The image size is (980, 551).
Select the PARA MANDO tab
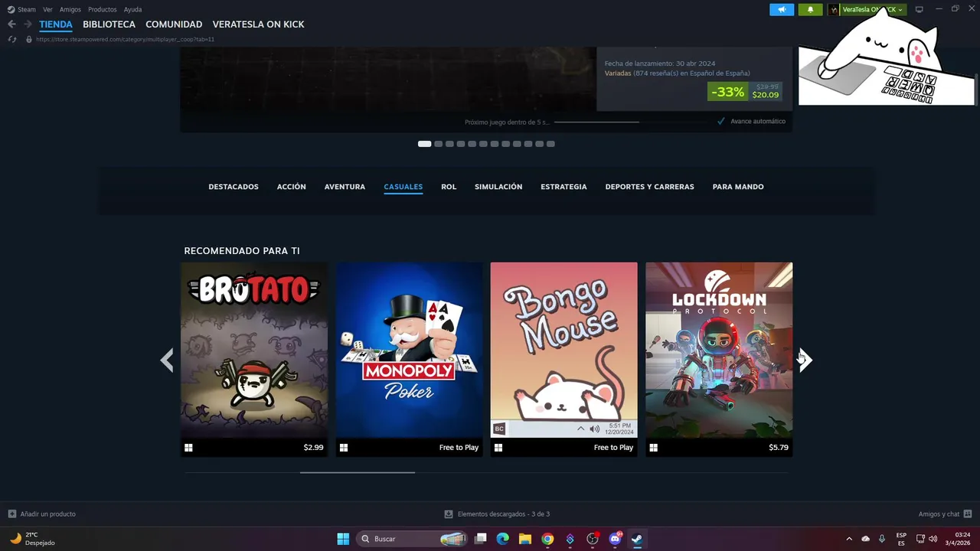(738, 187)
